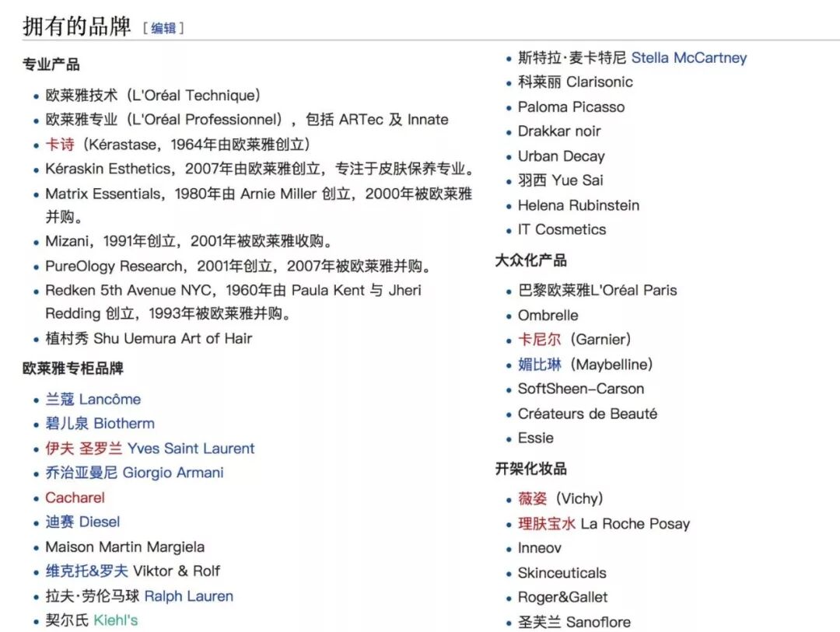This screenshot has height=632, width=840.
Task: Click the Drakkar noir entry
Action: tap(559, 131)
